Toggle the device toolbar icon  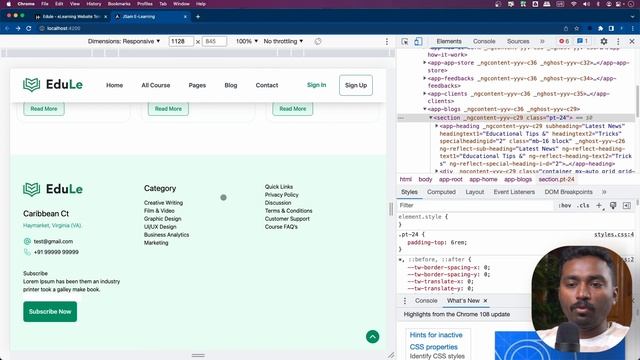418,41
